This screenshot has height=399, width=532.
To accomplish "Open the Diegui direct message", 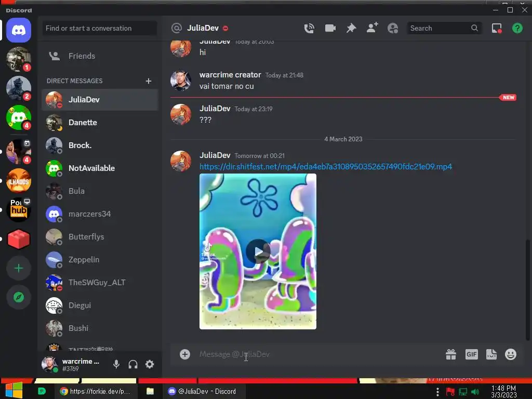I will pyautogui.click(x=100, y=305).
